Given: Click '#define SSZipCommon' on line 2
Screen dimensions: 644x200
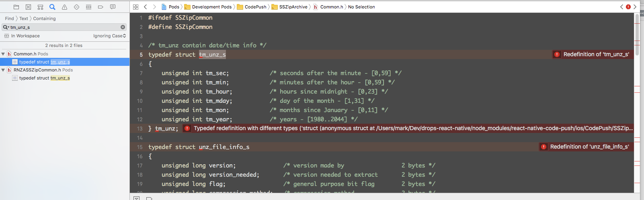Looking at the screenshot, I should point(180,27).
